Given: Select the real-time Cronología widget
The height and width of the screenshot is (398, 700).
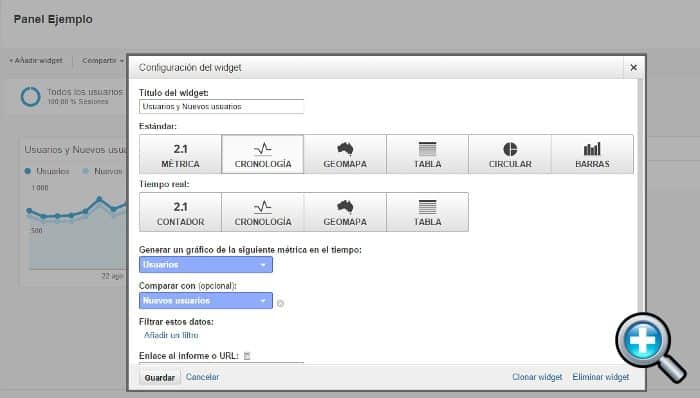Looking at the screenshot, I should tap(262, 212).
